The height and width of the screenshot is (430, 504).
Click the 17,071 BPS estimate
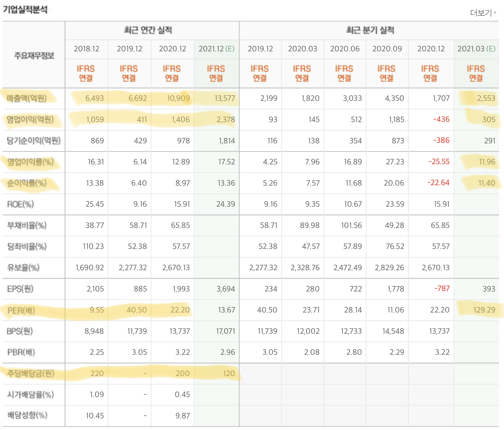click(x=226, y=331)
